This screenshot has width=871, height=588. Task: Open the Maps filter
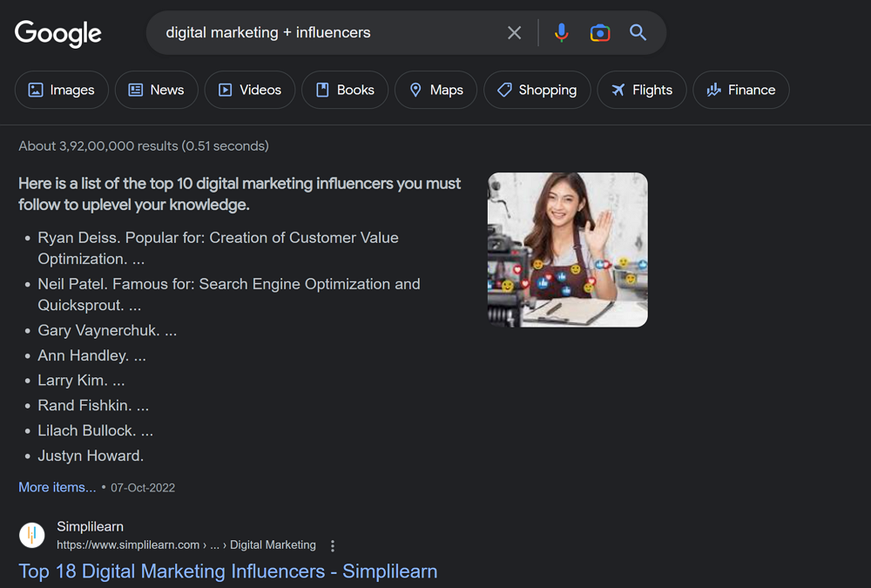point(435,90)
